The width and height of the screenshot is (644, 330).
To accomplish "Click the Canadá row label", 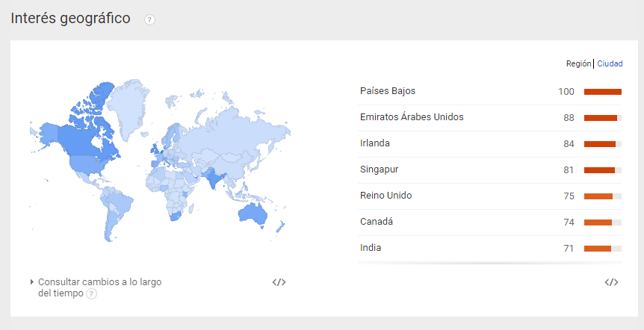I will pyautogui.click(x=377, y=222).
